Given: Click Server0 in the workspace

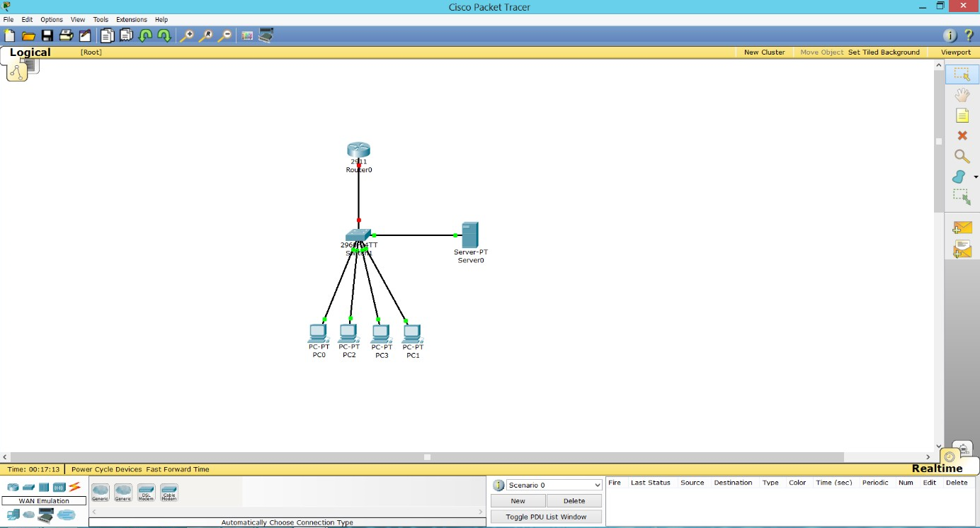Looking at the screenshot, I should (469, 235).
